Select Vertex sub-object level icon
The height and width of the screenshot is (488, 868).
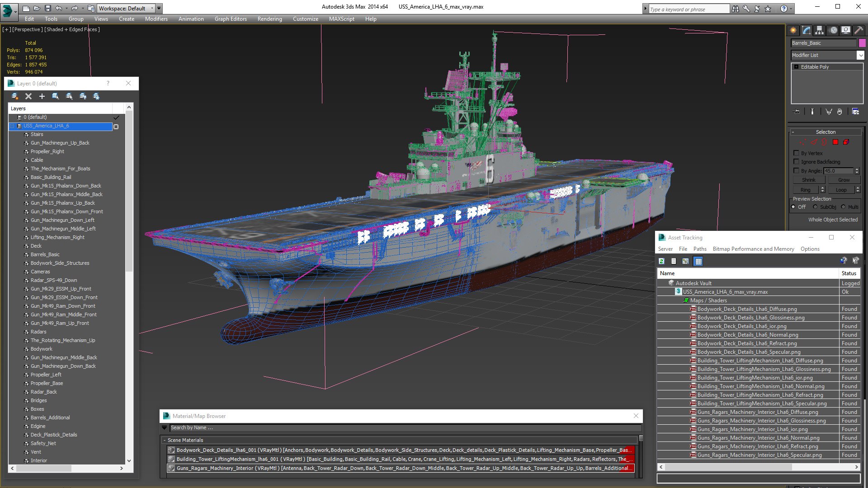[x=803, y=142]
